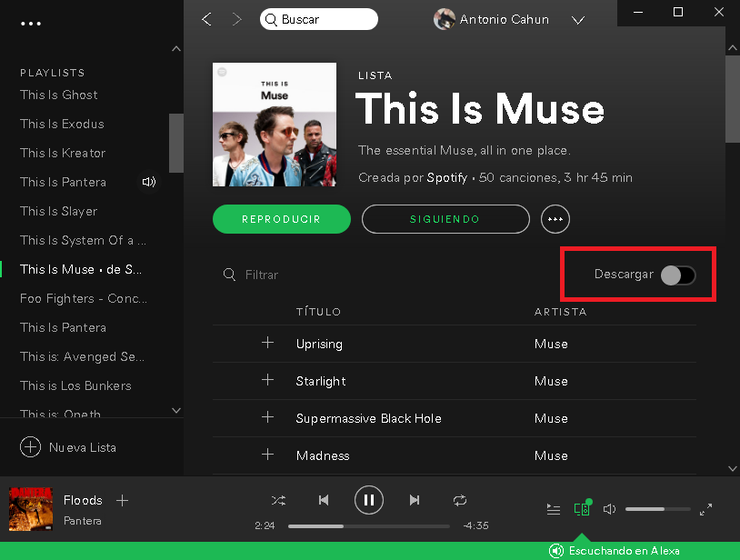This screenshot has width=740, height=560.
Task: Select the Supermassive Black Hole track
Action: tap(368, 418)
